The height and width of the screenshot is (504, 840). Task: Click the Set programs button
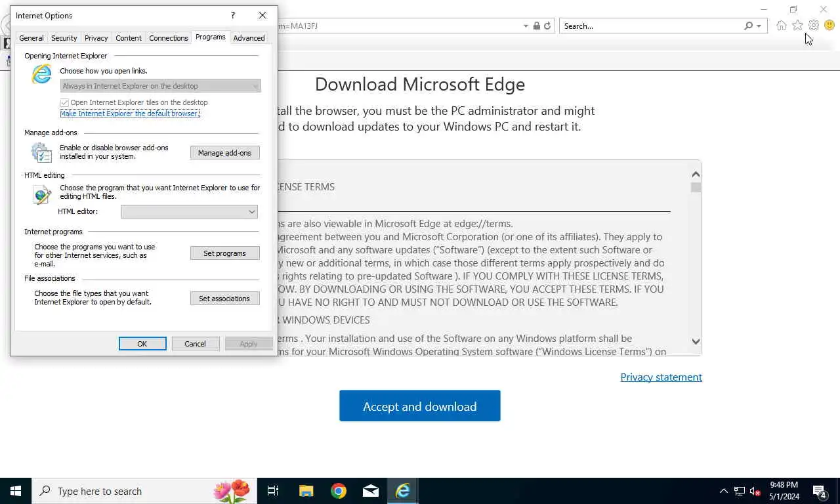click(x=224, y=253)
